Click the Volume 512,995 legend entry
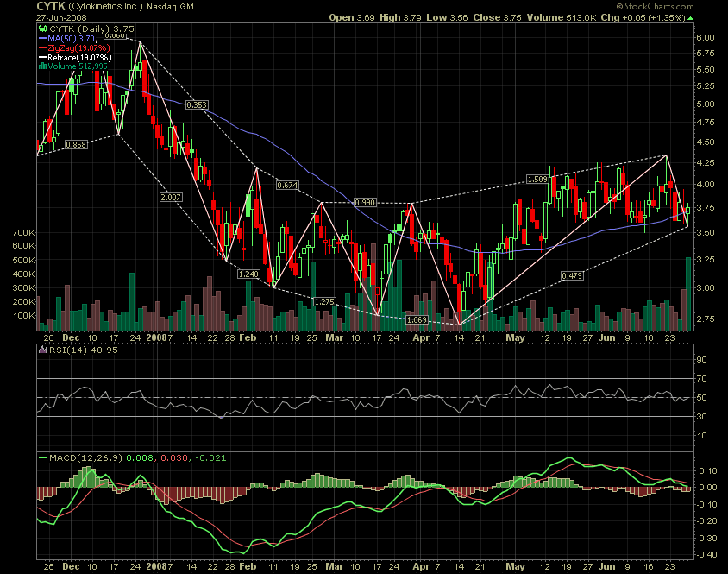 (x=77, y=66)
